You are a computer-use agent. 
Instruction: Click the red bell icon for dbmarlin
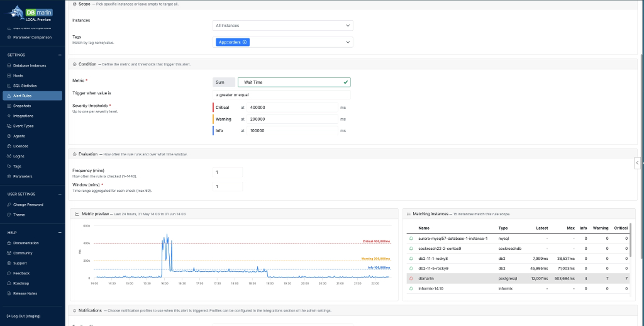411,278
